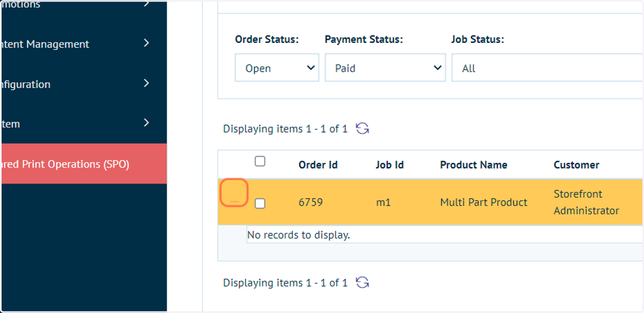Click the 'Payment Status:' label
Screen dimensions: 644x313
[x=364, y=39]
